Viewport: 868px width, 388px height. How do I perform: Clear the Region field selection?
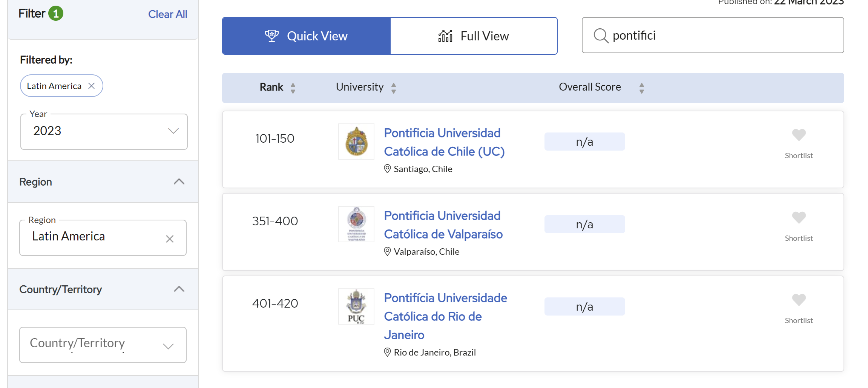coord(170,239)
